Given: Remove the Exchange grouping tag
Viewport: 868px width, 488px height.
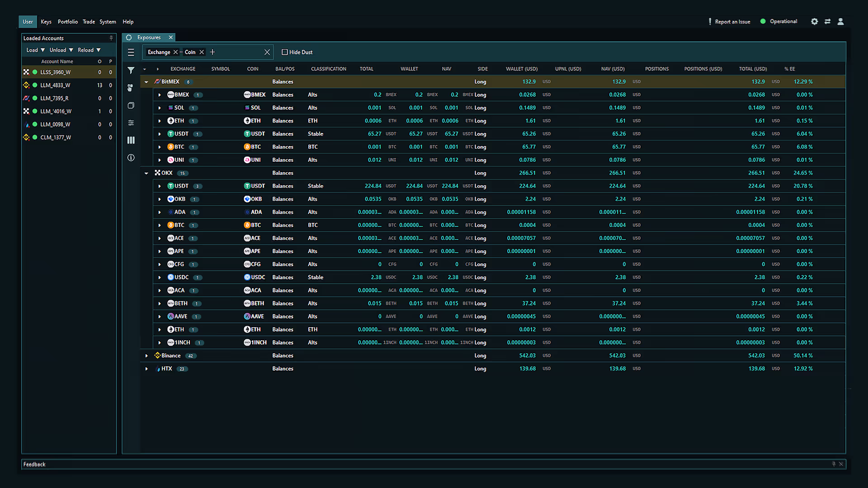Looking at the screenshot, I should tap(175, 52).
